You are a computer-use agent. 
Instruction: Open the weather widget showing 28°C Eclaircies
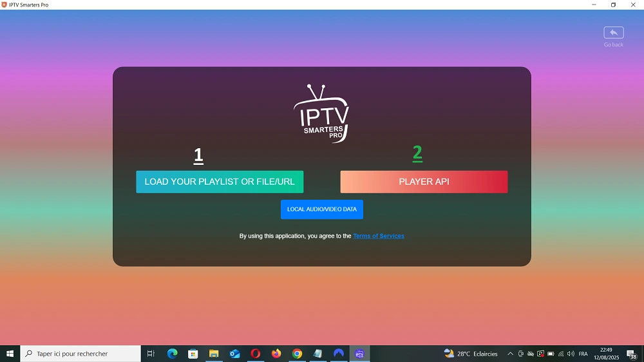point(471,354)
